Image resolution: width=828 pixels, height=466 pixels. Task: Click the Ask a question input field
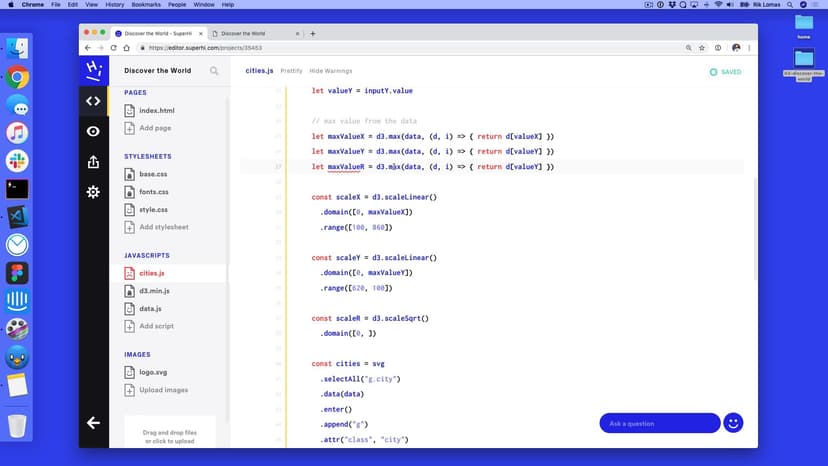coord(659,423)
